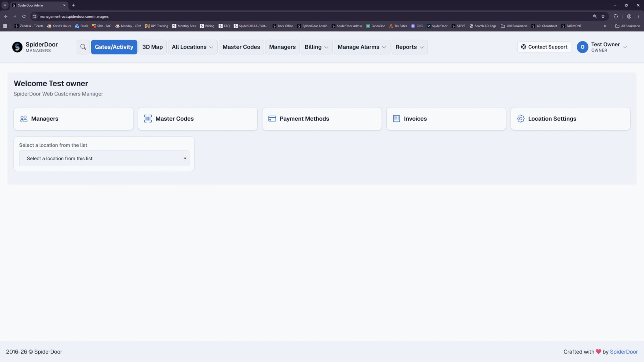The image size is (644, 362).
Task: Click Contact Support button
Action: point(544,47)
